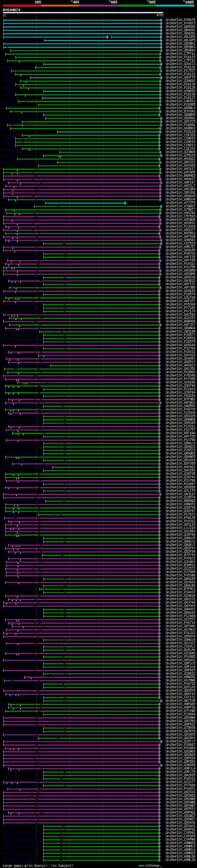
Task: Select hit UniRef100_Q5VBK0
Action: pos(180,47)
